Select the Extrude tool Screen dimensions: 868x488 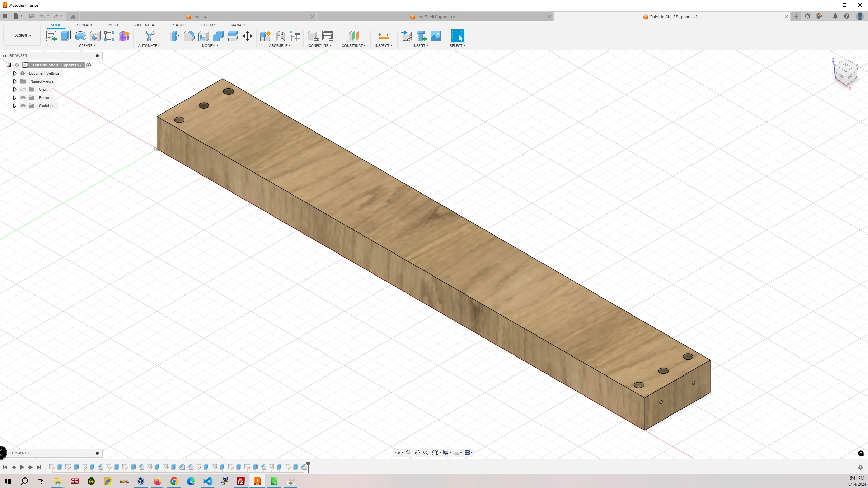coord(66,36)
